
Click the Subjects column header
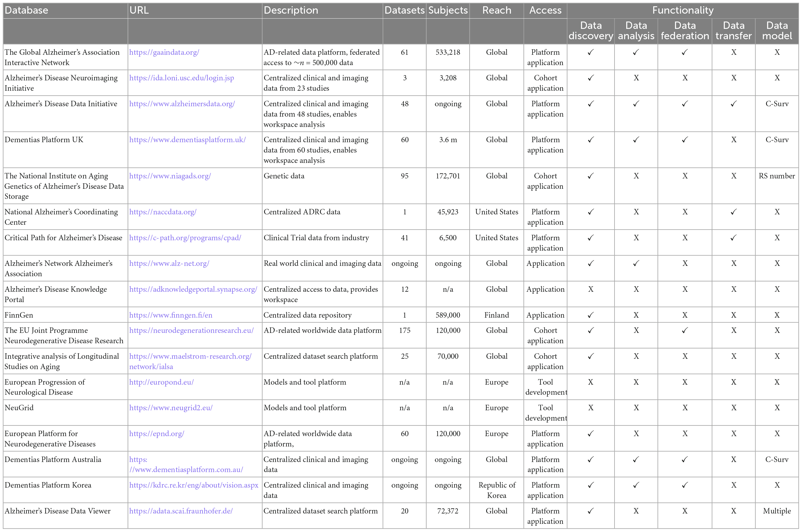[x=448, y=10]
